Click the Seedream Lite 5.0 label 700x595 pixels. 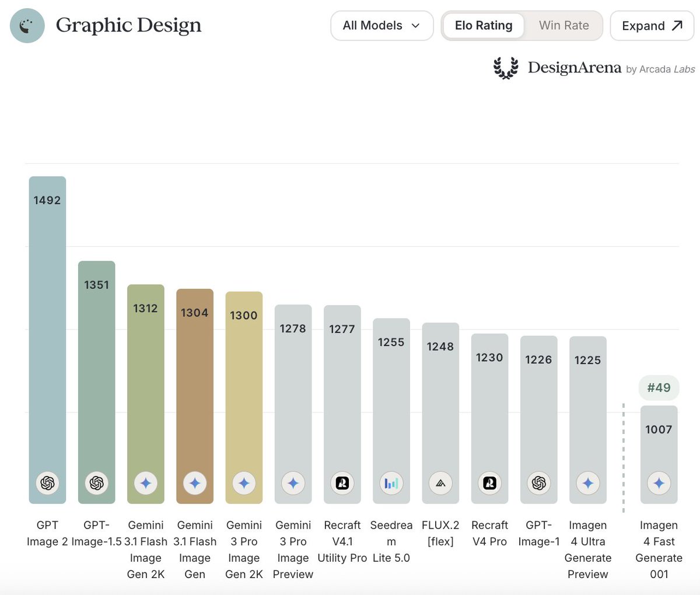click(x=391, y=541)
